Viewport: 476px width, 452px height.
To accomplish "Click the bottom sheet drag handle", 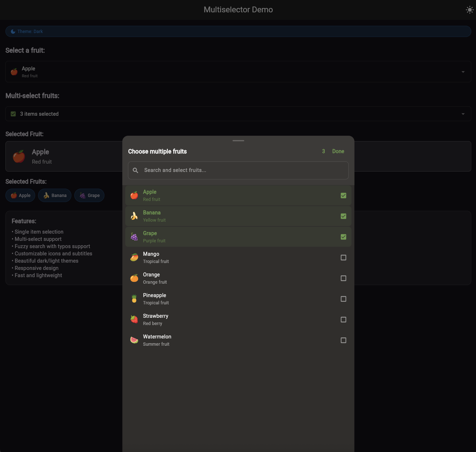I will (238, 141).
